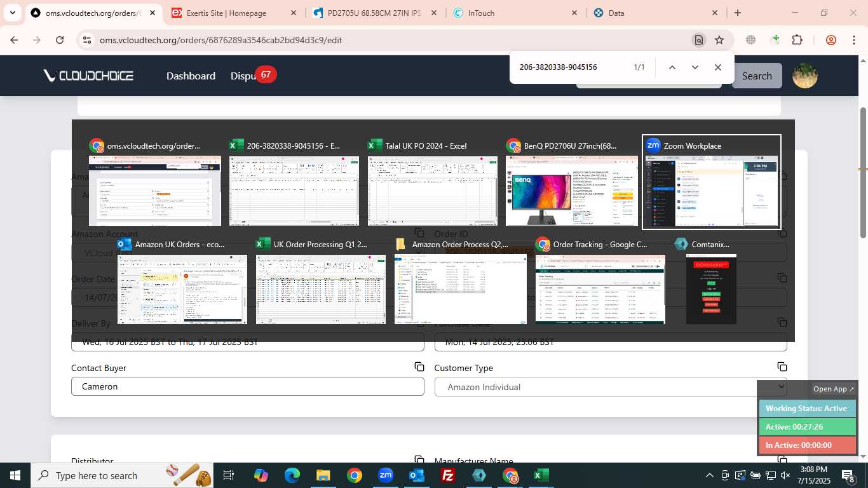Close the InTouch tab
Screen dimensions: 868x488
[574, 13]
